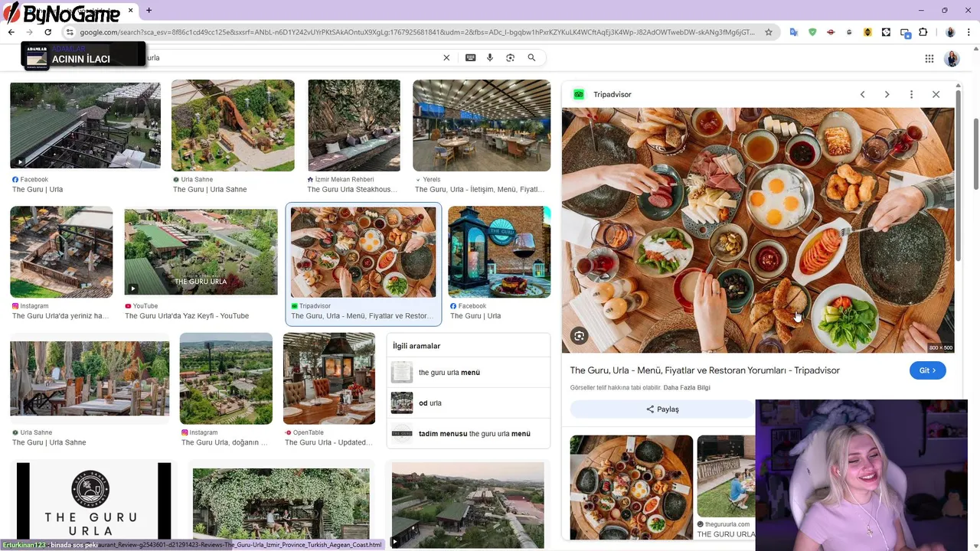Open the Google apps grid
Screen dimensions: 980x551
(x=929, y=58)
